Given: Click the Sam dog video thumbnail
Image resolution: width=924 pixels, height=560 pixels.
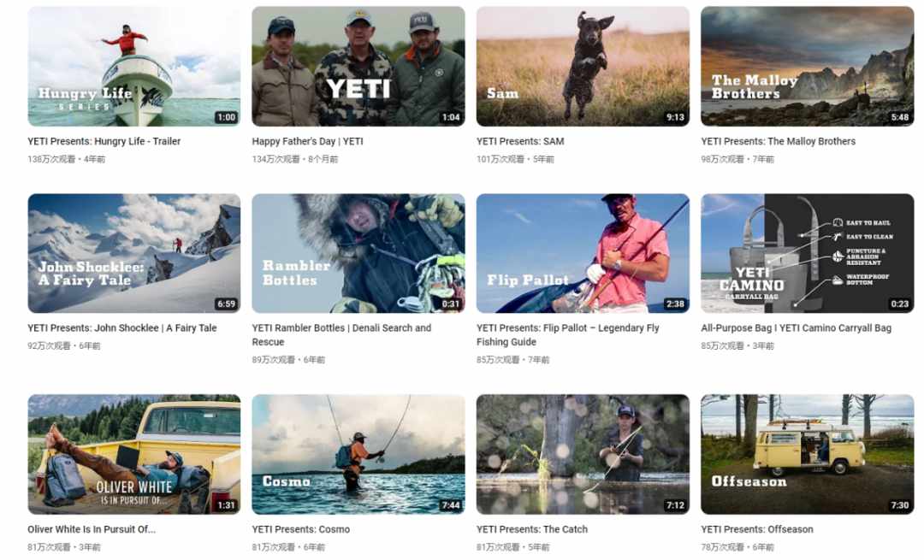Looking at the screenshot, I should coord(583,66).
